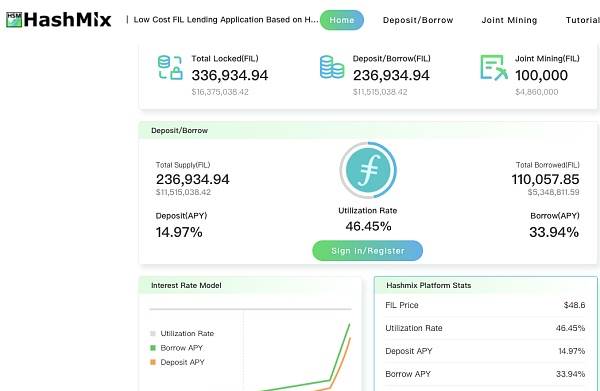The image size is (600, 391).
Task: Click the Filecoin logo utilization circle
Action: coord(368,170)
